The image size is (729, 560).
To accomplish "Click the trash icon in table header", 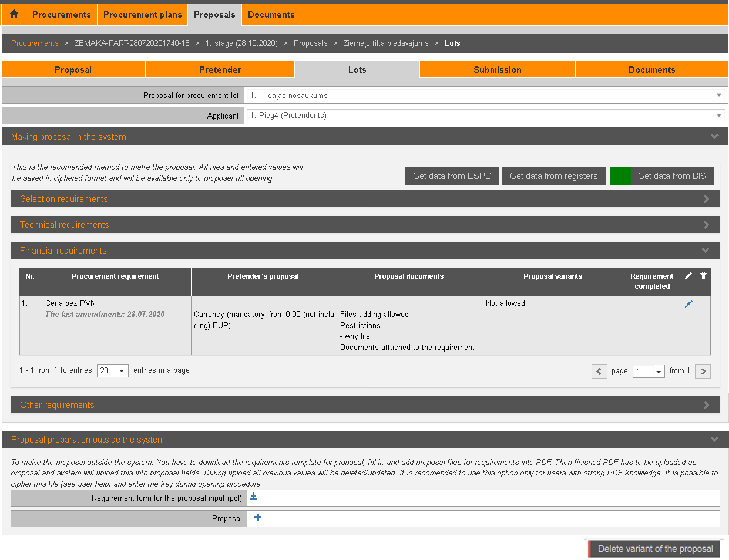I will 703,276.
